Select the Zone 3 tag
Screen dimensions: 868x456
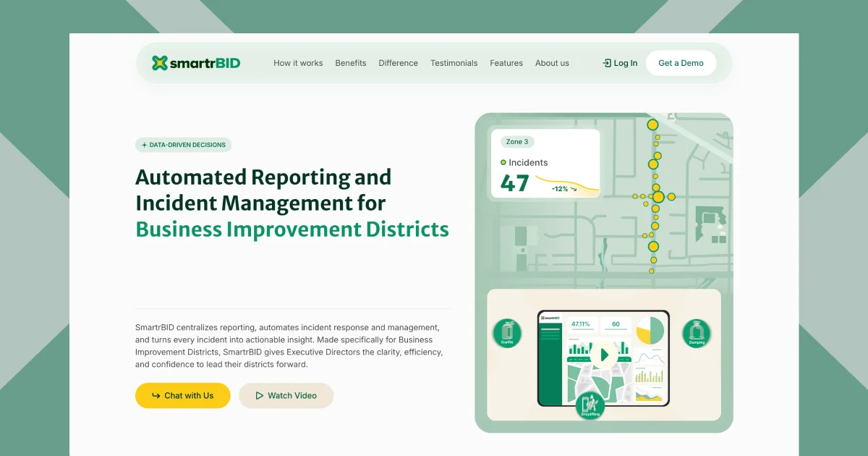[x=516, y=142]
